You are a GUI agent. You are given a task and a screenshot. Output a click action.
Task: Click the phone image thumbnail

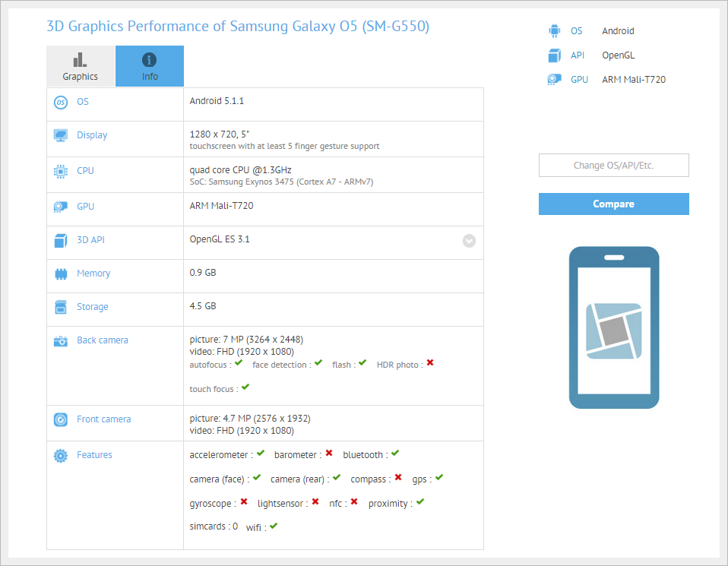pos(614,327)
